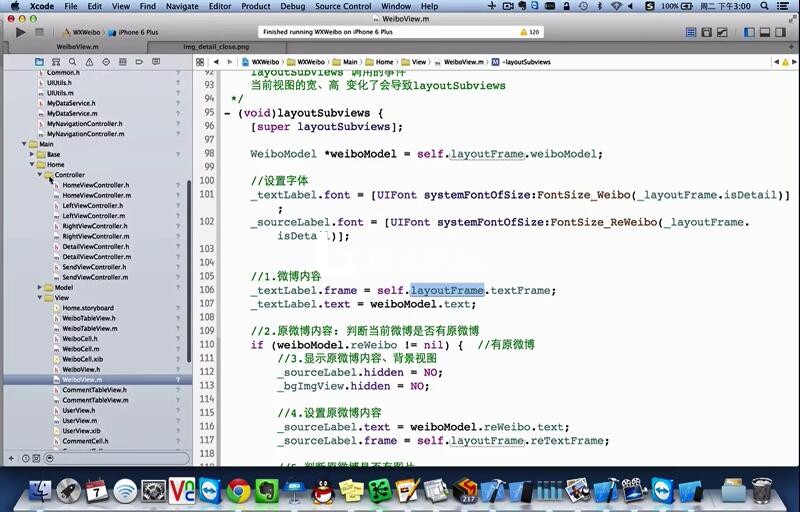Select WeiboCell.xib in file navigator
Viewport: 800px width, 512px height.
(x=83, y=359)
